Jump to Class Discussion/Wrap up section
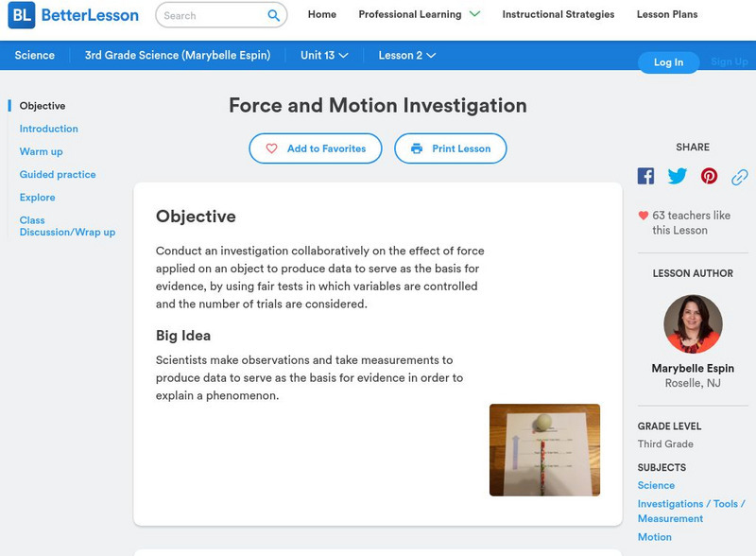This screenshot has height=556, width=756. click(x=67, y=226)
